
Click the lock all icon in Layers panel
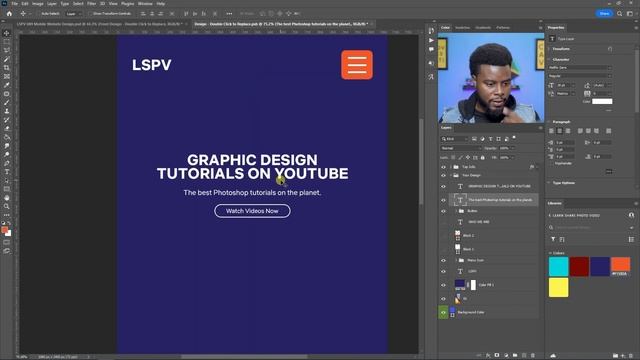coord(482,157)
